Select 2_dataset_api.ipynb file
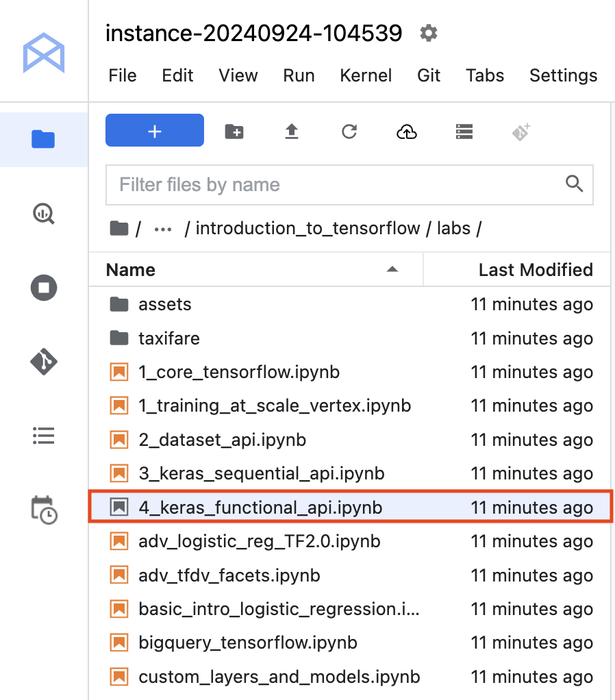615x700 pixels. 350,440
